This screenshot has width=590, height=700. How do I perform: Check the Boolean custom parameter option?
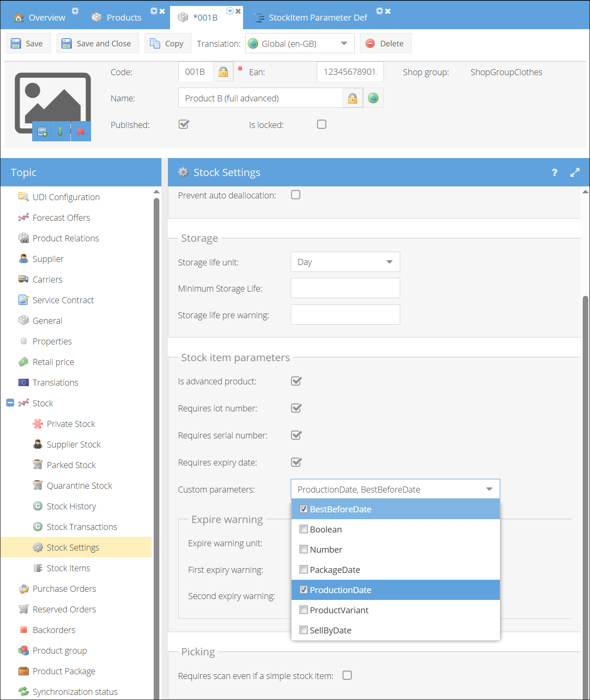[304, 529]
